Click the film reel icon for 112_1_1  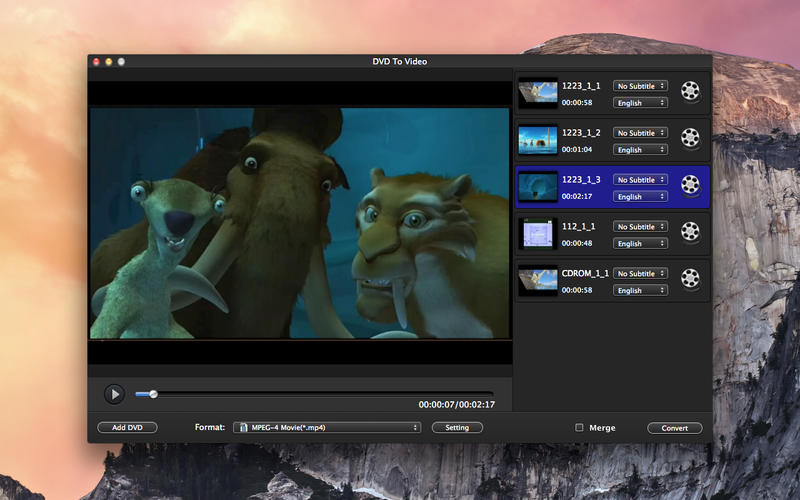(x=690, y=232)
